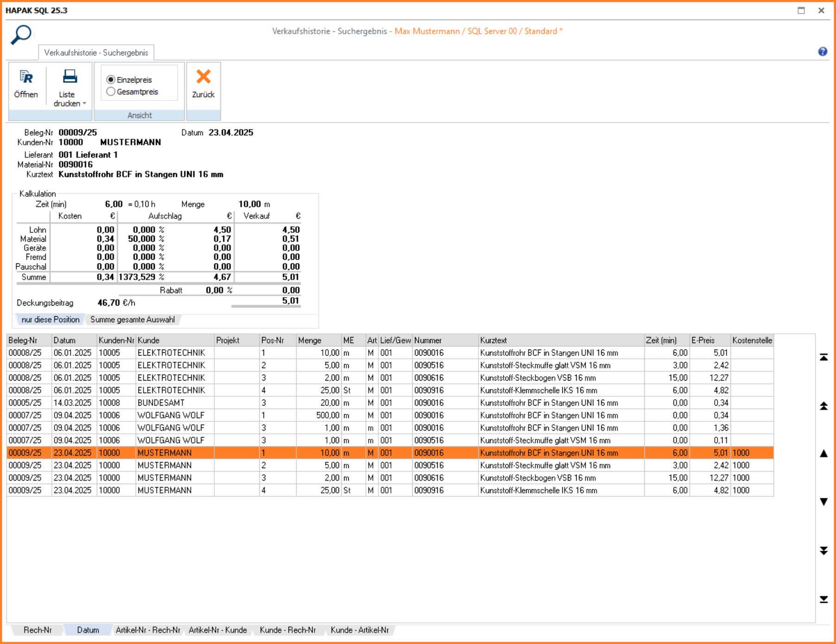Screen dimensions: 836x644
Task: Click the Liste drucken printer icon
Action: pyautogui.click(x=70, y=76)
